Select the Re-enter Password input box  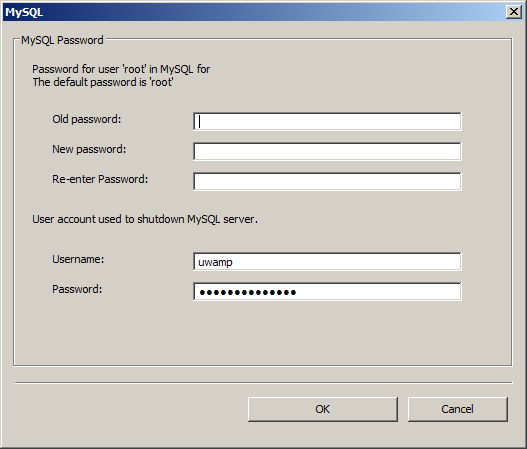[x=327, y=181]
